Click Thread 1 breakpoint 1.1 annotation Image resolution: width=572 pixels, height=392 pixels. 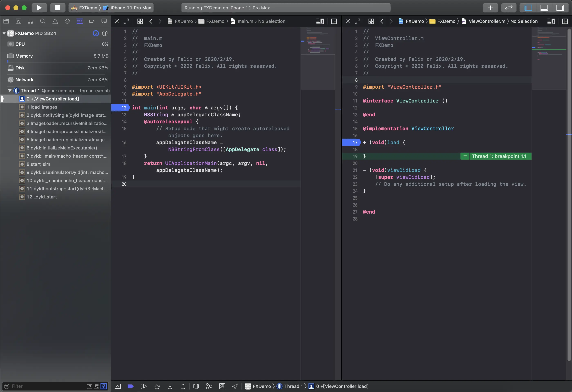[x=499, y=156]
